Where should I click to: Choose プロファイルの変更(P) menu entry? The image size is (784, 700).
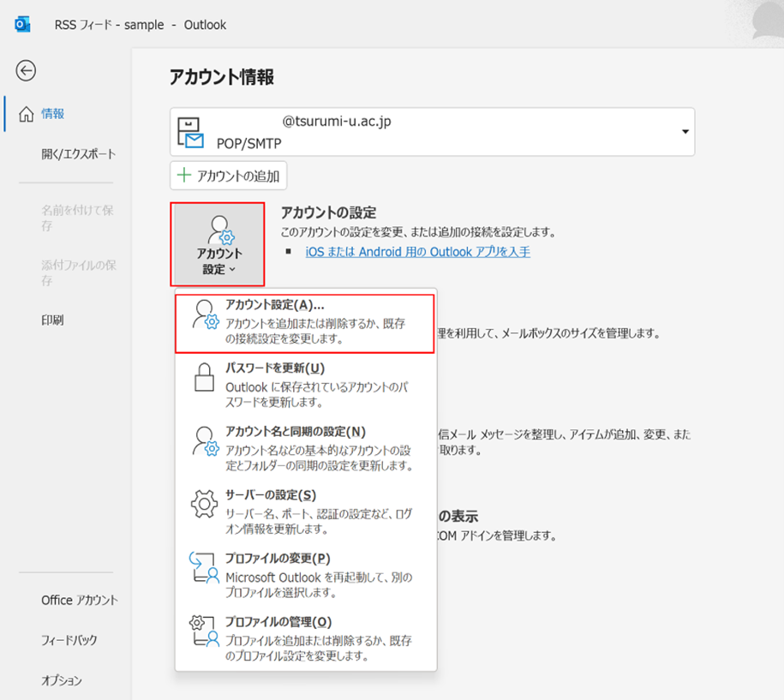coord(306,576)
